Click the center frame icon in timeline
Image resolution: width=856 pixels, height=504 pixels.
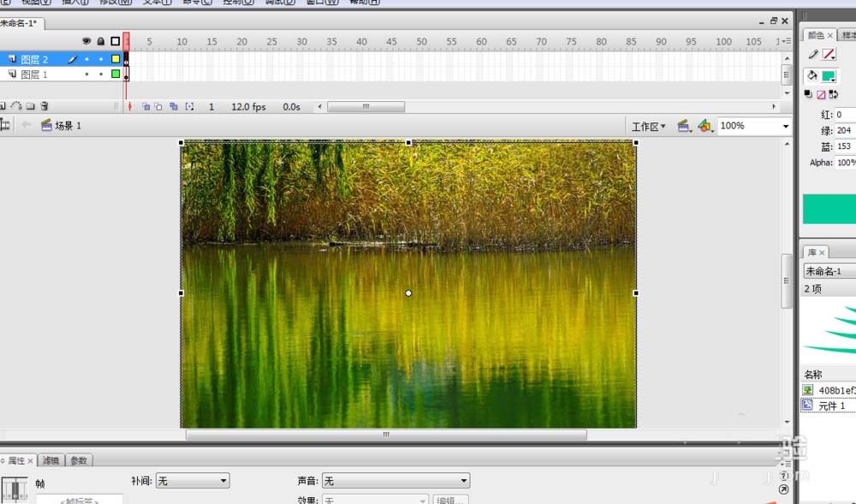[130, 107]
